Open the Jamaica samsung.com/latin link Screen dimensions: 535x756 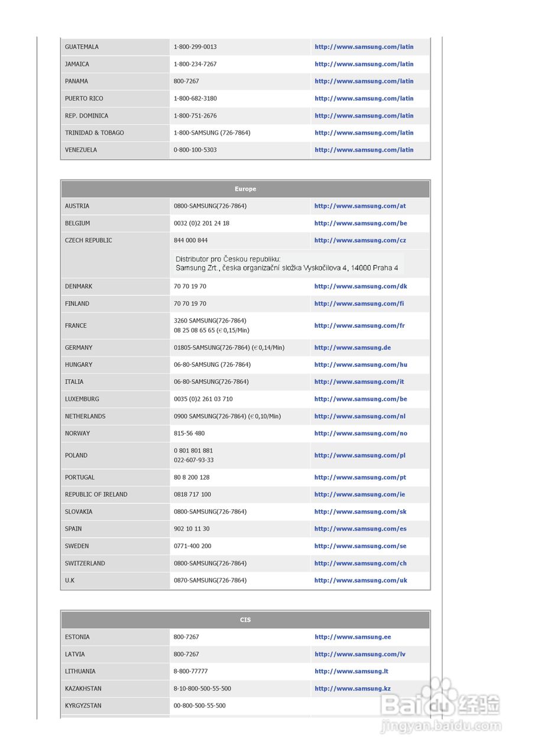click(364, 64)
